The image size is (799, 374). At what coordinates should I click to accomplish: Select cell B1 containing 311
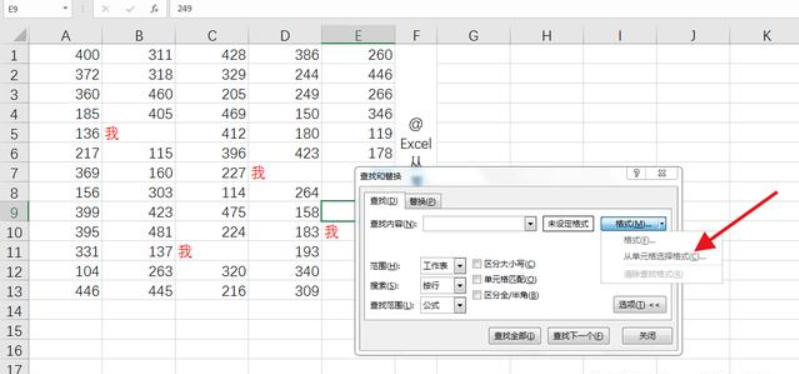(x=139, y=55)
